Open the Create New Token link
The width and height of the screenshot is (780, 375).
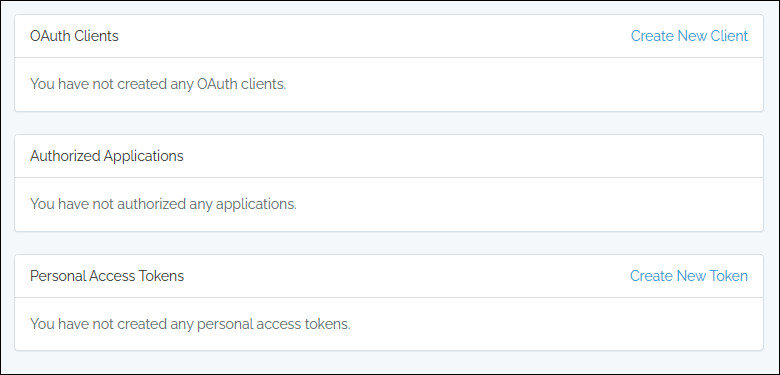pos(688,276)
